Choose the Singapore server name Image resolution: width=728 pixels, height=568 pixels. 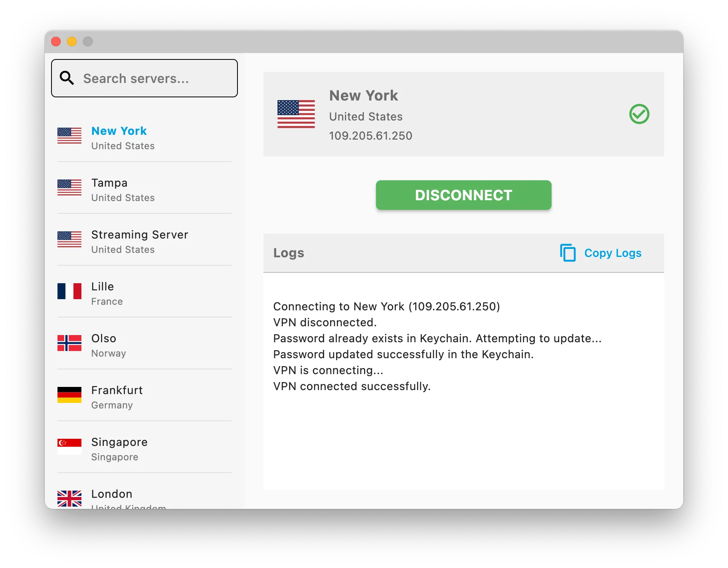coord(119,442)
